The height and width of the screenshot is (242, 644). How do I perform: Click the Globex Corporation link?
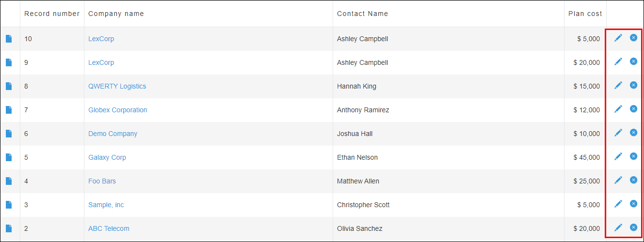(117, 110)
